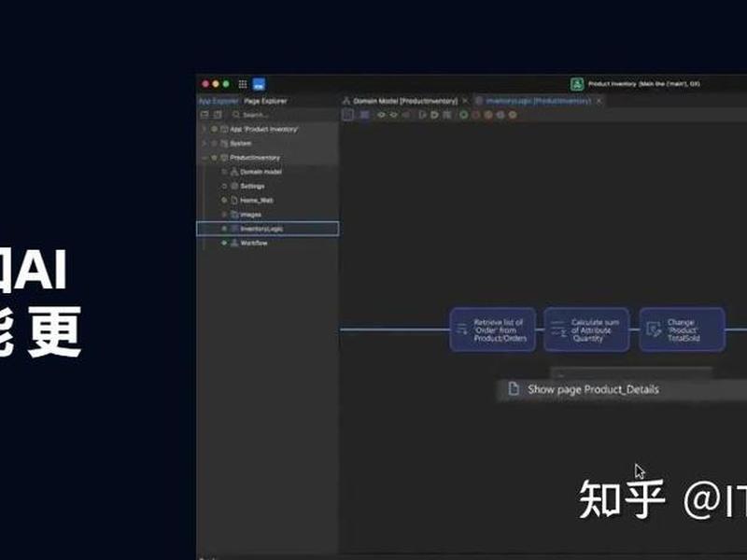This screenshot has width=747, height=560.
Task: Switch to the App Explorer tab
Action: click(218, 101)
